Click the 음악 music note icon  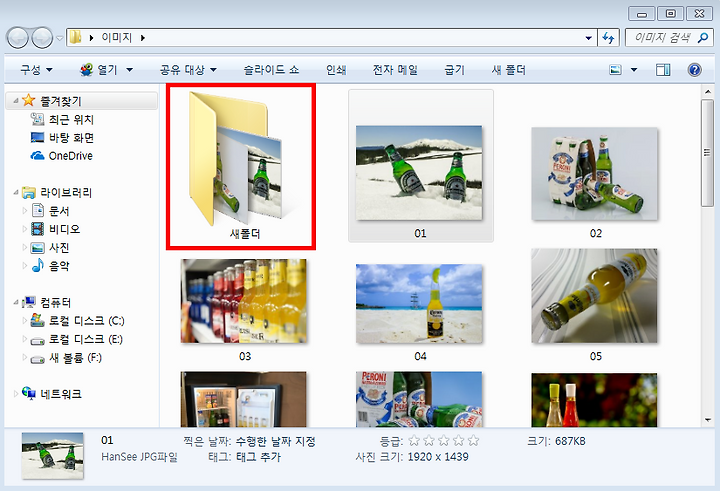pos(38,265)
